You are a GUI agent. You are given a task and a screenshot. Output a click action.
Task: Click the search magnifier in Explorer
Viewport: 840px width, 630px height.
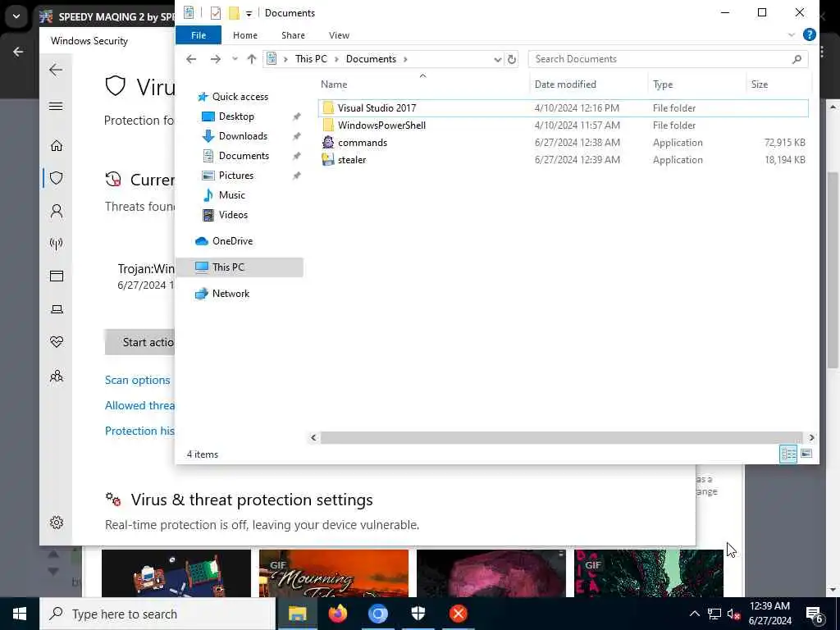797,59
